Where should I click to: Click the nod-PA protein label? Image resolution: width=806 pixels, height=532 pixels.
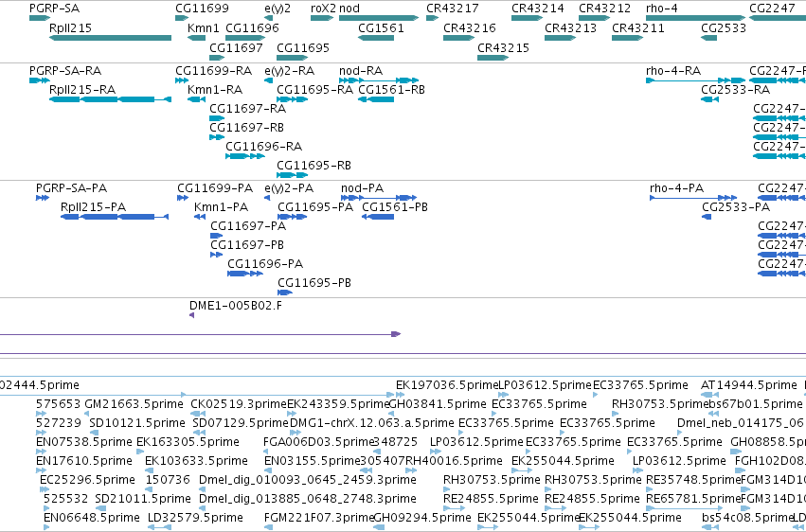363,188
